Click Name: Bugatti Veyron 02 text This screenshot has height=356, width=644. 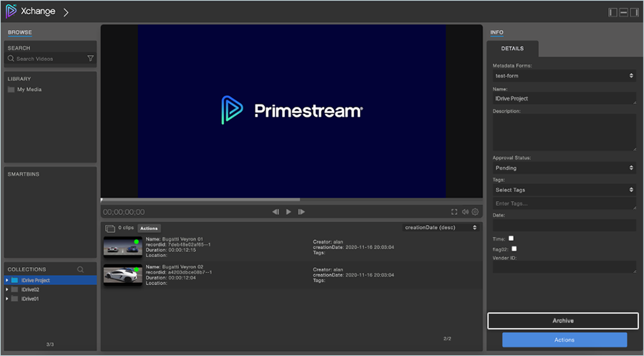pos(174,266)
